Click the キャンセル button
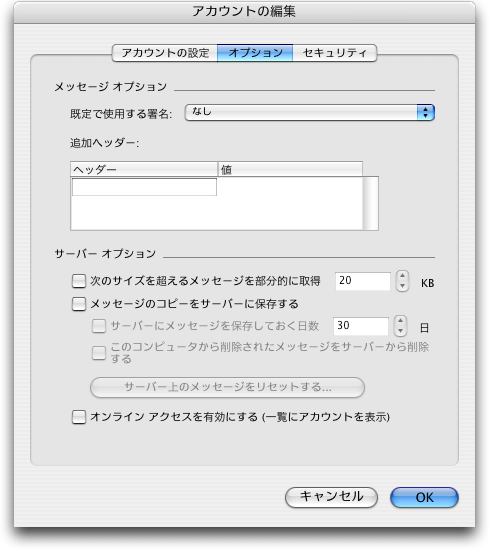Image resolution: width=489 pixels, height=550 pixels. 331,497
